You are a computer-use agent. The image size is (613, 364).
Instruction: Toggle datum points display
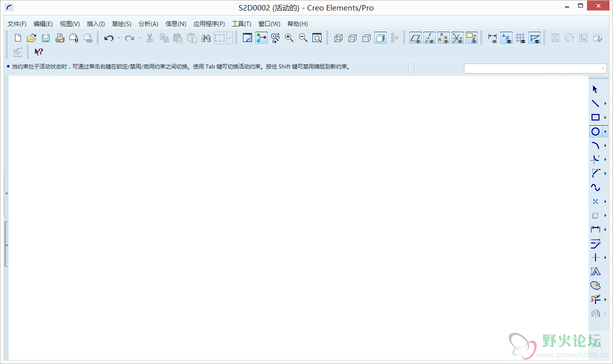(x=443, y=38)
